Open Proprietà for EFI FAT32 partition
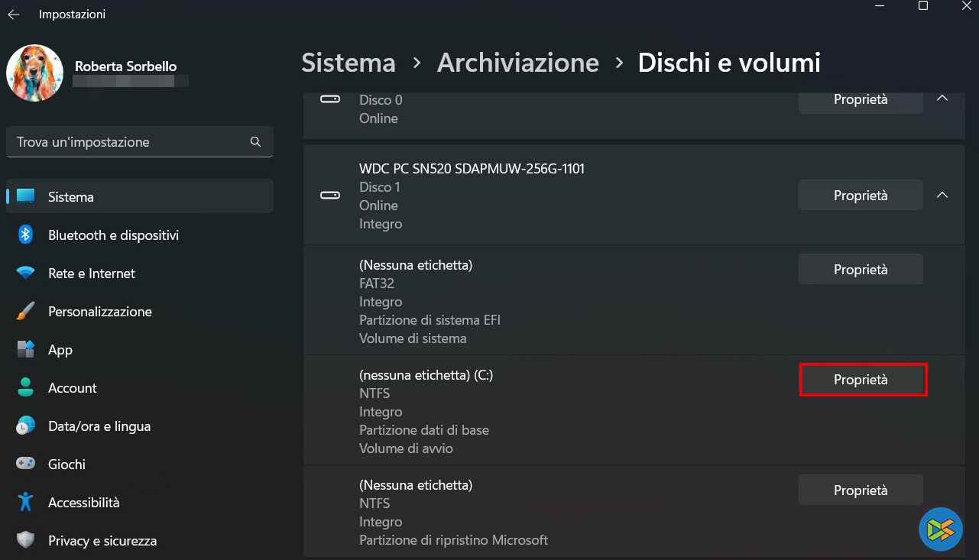979x560 pixels. pos(861,269)
